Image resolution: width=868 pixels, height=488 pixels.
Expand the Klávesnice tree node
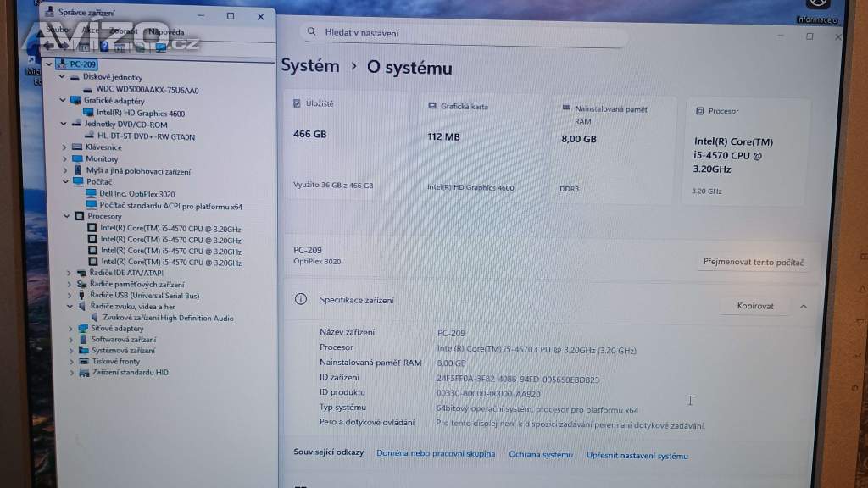(x=65, y=147)
